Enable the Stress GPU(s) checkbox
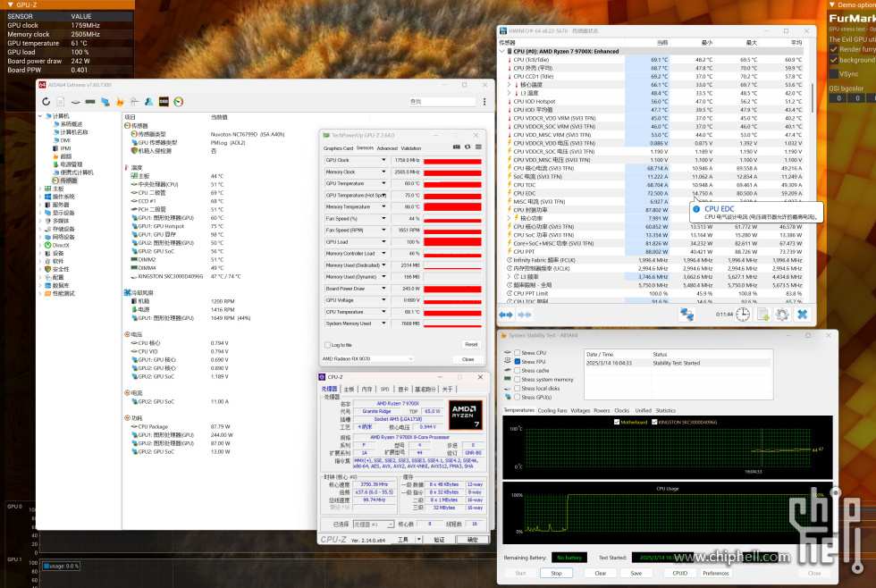The width and height of the screenshot is (876, 588). (518, 398)
